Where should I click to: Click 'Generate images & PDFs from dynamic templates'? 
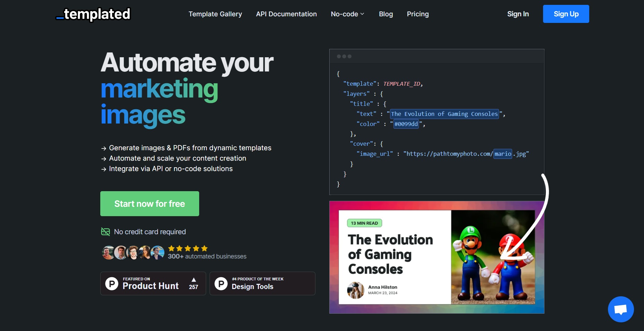(190, 148)
